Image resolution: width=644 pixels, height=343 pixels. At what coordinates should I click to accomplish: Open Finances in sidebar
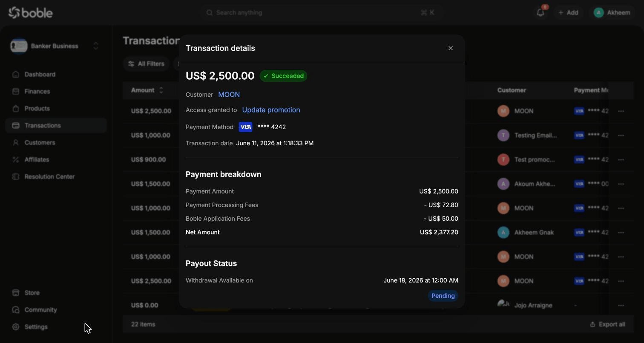click(56, 91)
